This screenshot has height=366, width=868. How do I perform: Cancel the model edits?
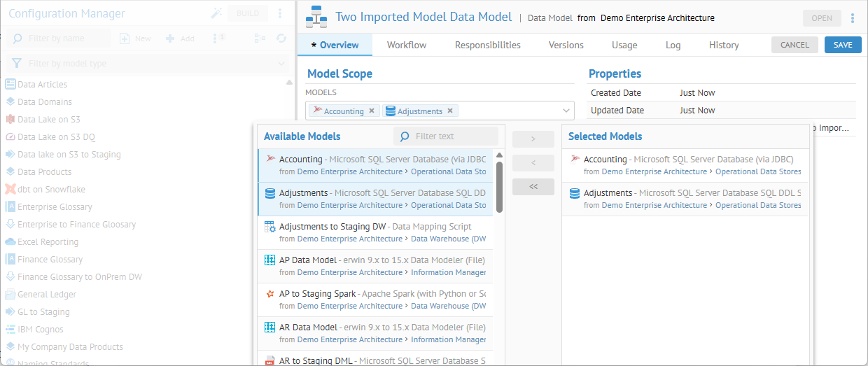click(794, 45)
